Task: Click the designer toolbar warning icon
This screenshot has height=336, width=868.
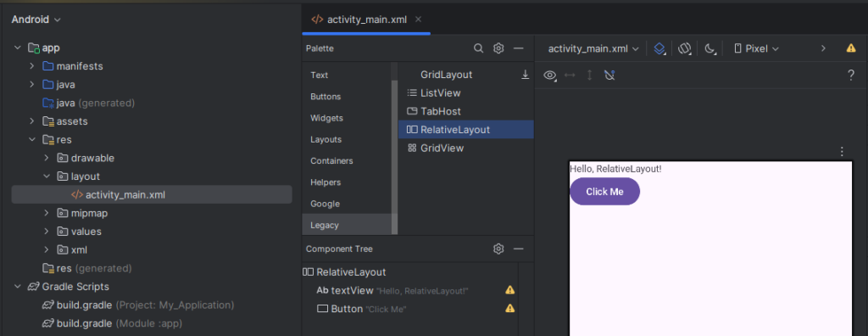Action: pos(851,48)
